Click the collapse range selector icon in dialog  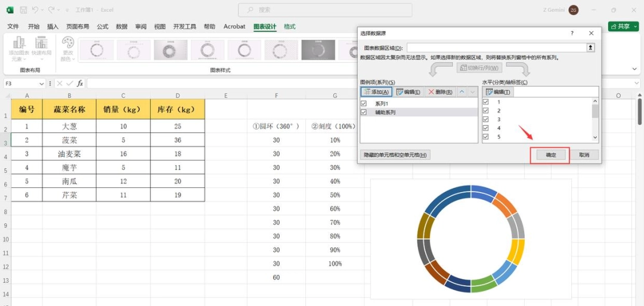pos(590,48)
